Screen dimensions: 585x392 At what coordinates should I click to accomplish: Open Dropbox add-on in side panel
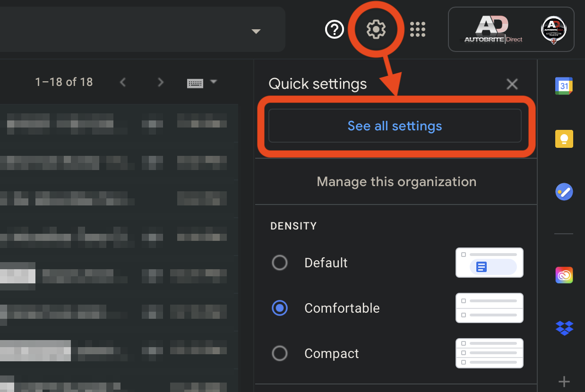(564, 328)
